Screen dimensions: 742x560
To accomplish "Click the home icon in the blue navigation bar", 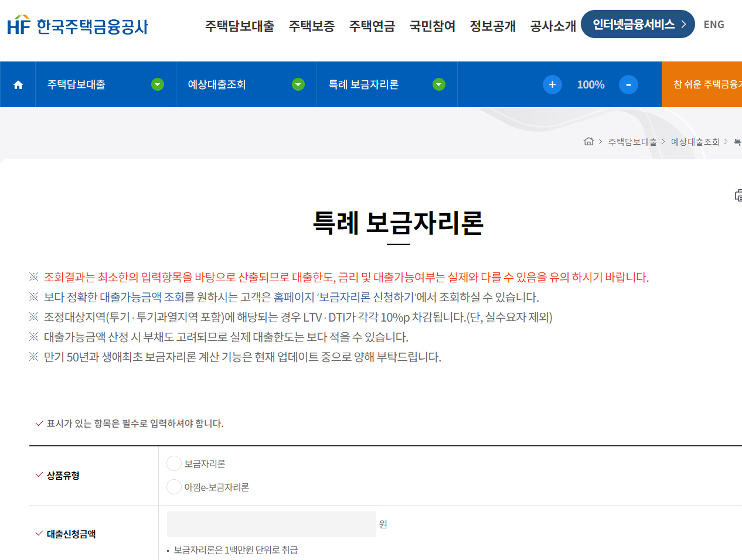I will 17,84.
